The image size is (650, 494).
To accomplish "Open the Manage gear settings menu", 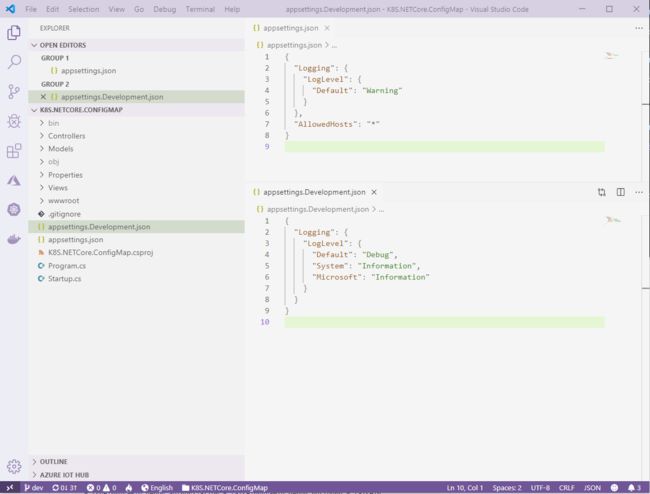I will tap(14, 467).
